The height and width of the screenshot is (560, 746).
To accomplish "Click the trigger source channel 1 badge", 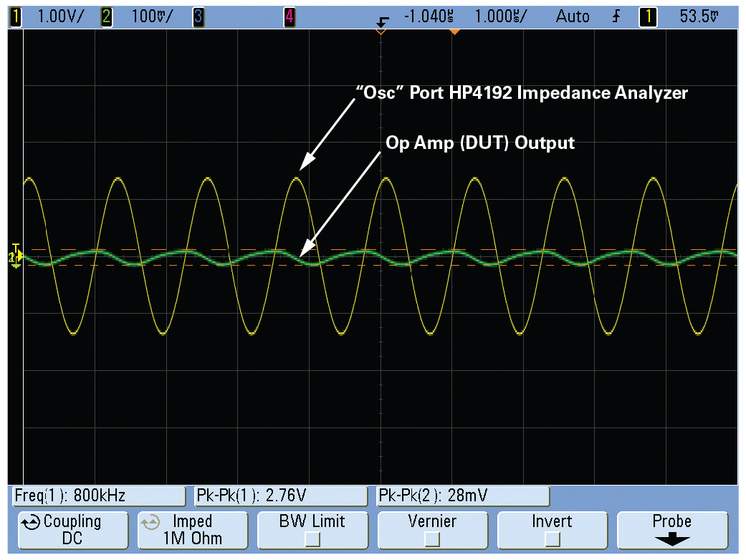I will point(648,17).
